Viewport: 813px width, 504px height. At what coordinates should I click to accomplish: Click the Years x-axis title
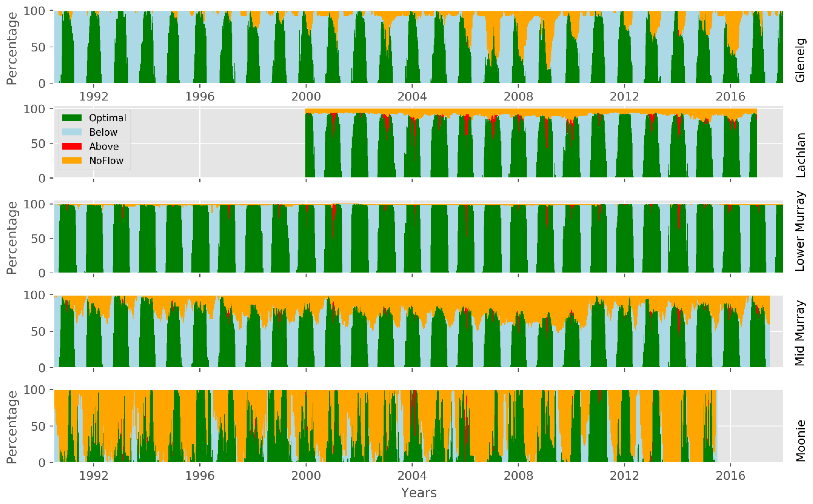(x=418, y=493)
